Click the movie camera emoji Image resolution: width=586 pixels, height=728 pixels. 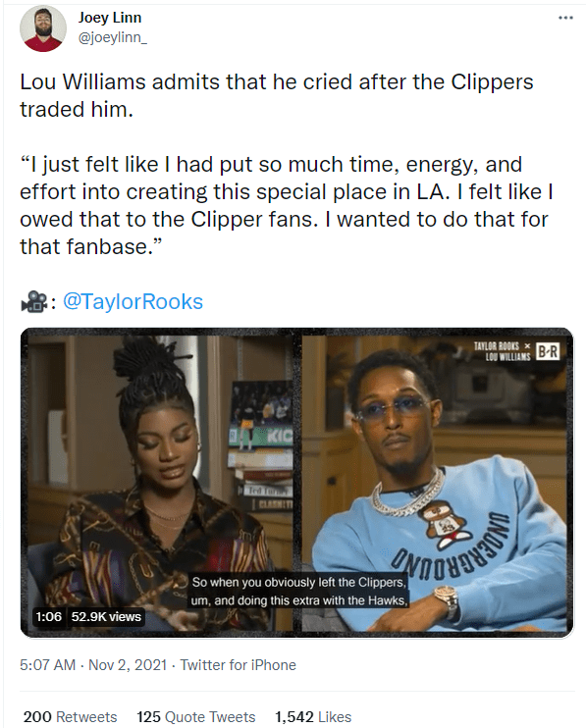(x=34, y=302)
